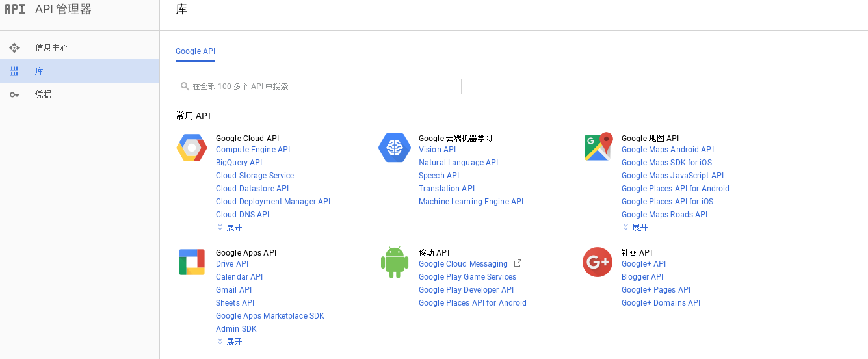Open Google+ API link

pyautogui.click(x=644, y=264)
